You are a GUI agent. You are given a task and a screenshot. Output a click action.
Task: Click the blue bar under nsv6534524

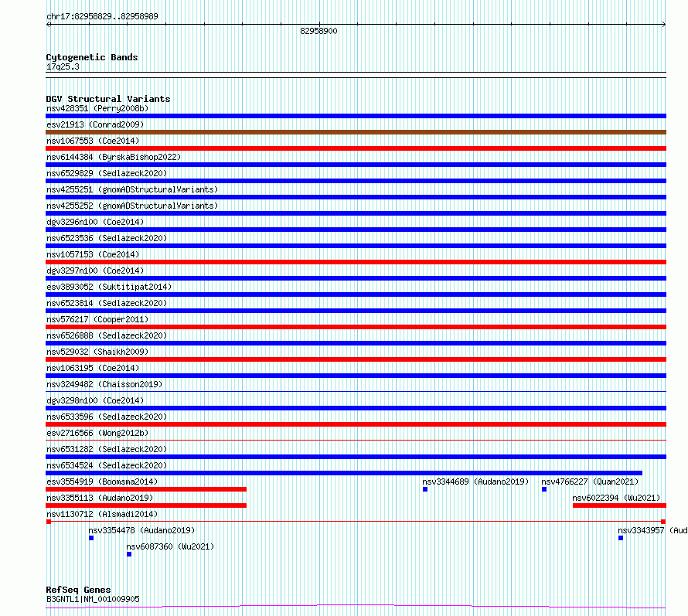pos(344,473)
